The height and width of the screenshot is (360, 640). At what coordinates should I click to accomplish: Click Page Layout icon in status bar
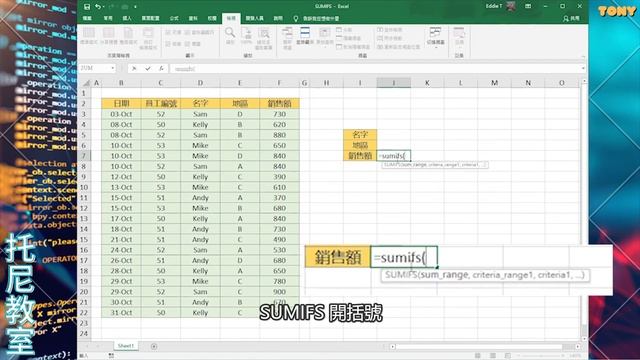(493, 356)
